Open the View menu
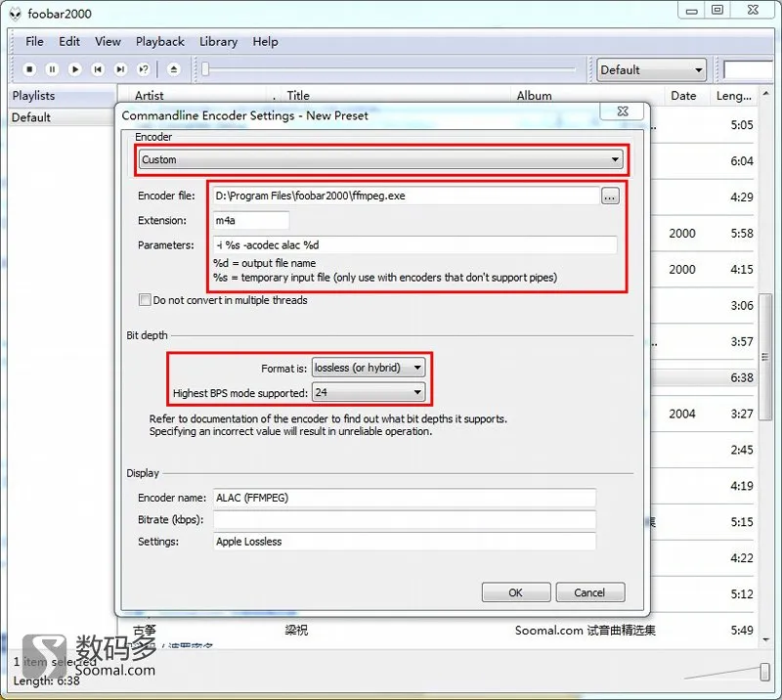Image resolution: width=782 pixels, height=700 pixels. pyautogui.click(x=108, y=41)
